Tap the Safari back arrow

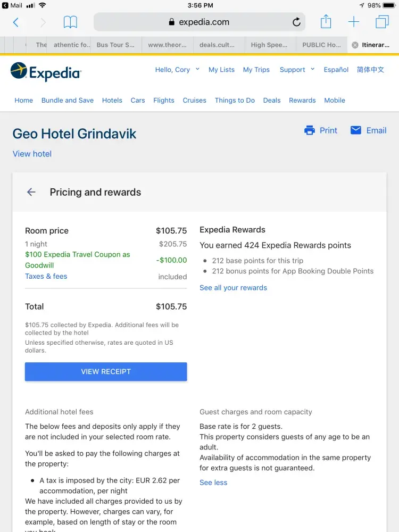(x=16, y=22)
